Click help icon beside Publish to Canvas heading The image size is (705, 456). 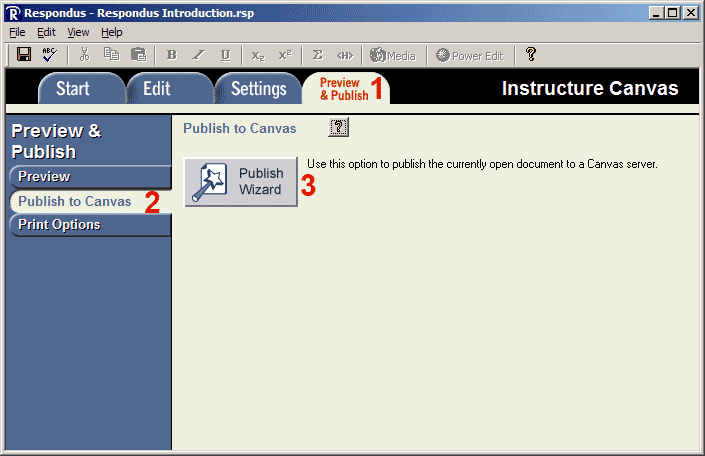tap(339, 127)
